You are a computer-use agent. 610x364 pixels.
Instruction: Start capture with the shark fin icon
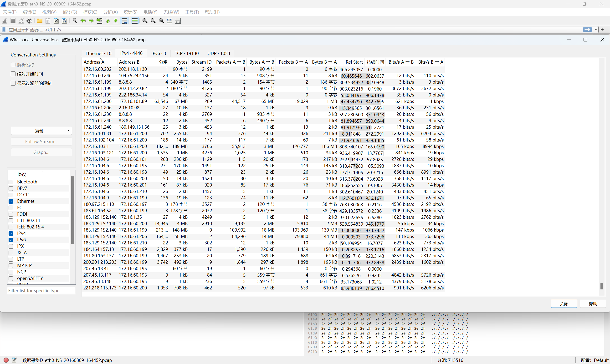pyautogui.click(x=5, y=21)
